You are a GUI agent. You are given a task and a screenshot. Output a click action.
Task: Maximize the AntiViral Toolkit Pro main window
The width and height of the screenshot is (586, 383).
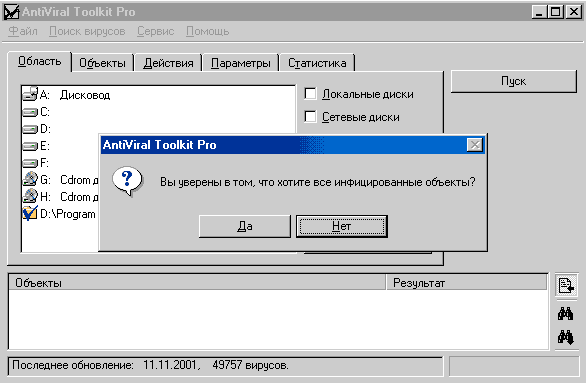(x=555, y=12)
